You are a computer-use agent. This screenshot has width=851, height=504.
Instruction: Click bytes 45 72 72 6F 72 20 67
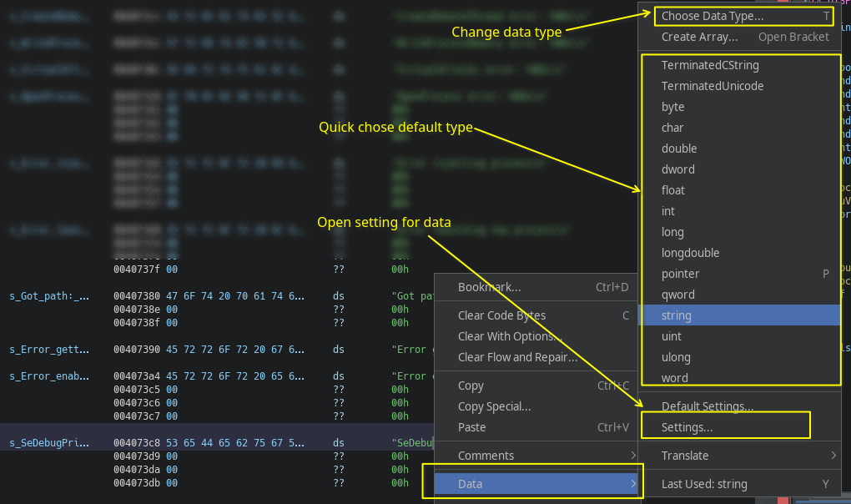click(x=235, y=350)
